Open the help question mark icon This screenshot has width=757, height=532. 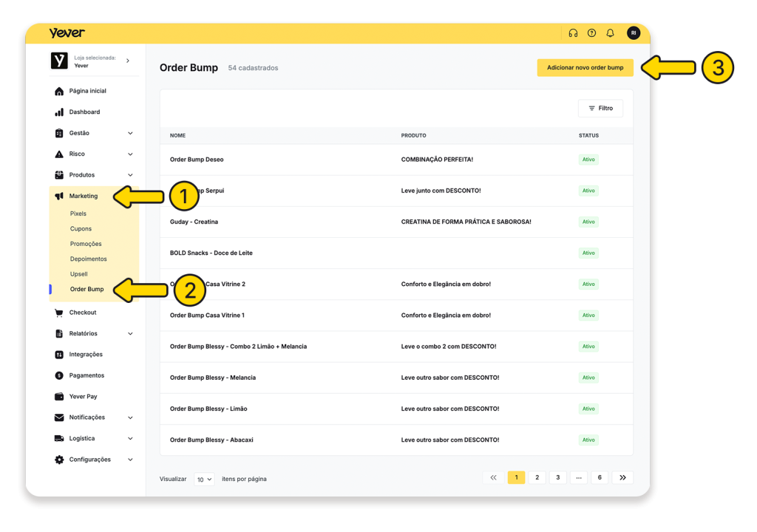coord(591,33)
